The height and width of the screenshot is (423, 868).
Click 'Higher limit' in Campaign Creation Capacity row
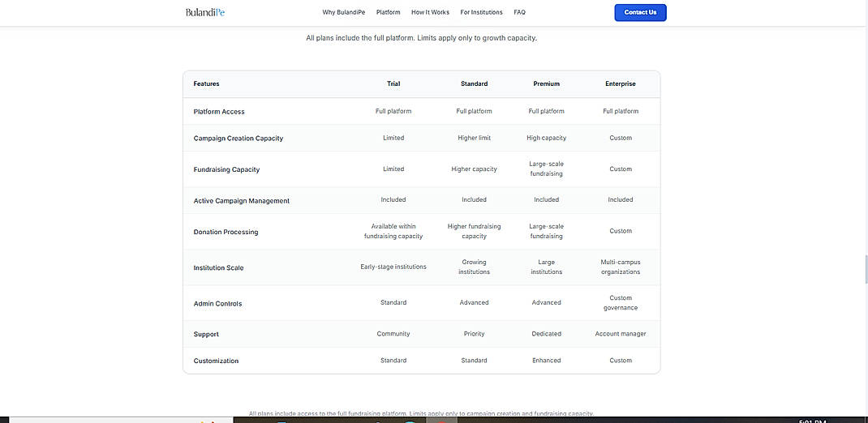475,138
